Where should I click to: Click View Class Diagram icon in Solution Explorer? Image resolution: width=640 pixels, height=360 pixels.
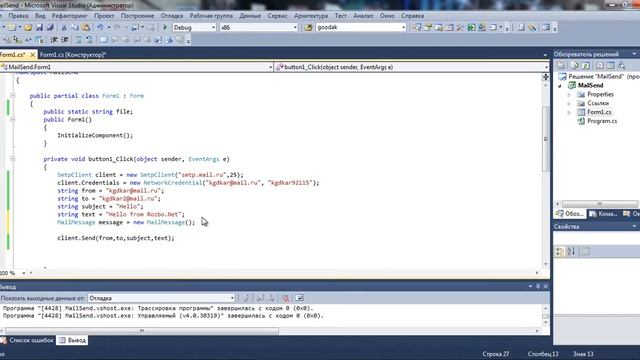pos(621,65)
